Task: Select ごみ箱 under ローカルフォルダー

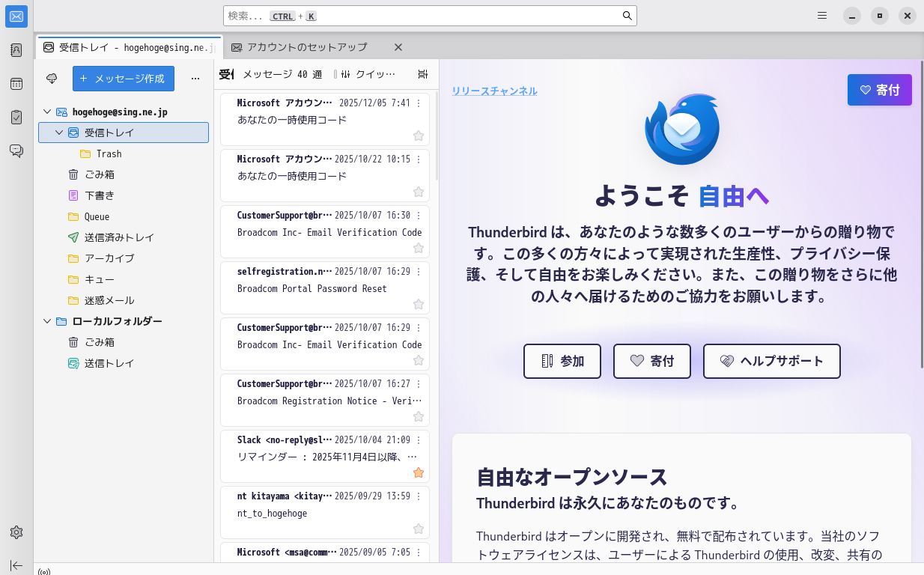Action: pos(124,342)
